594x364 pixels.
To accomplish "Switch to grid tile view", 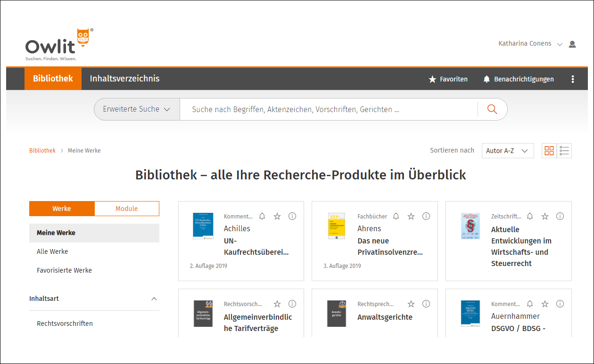I will click(x=549, y=151).
